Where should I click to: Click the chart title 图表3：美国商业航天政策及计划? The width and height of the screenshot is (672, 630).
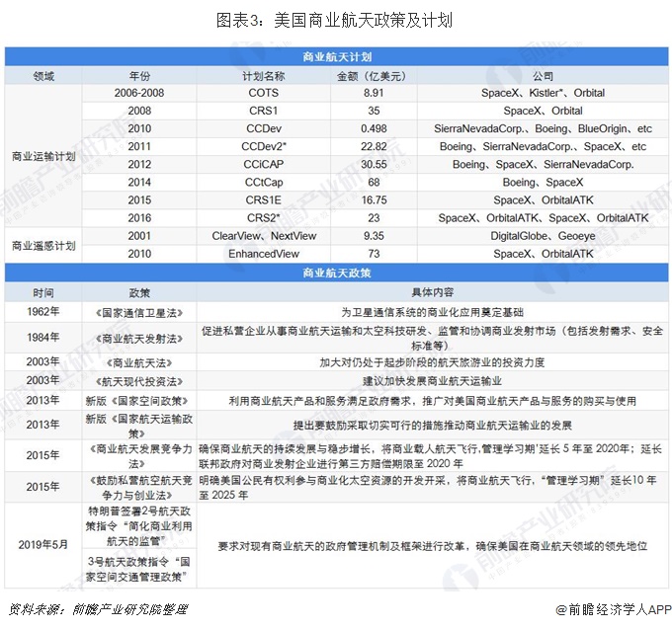pos(336,20)
